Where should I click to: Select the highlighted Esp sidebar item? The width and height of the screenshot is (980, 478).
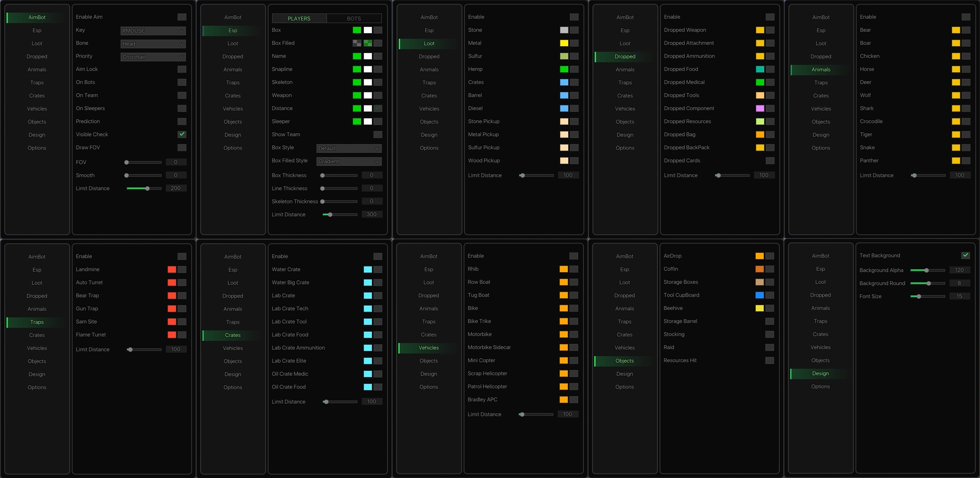click(233, 30)
